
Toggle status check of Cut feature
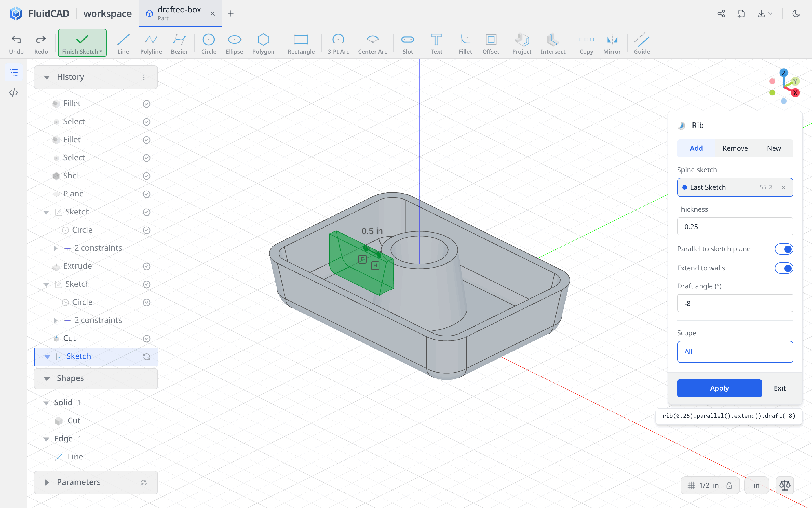pyautogui.click(x=146, y=338)
